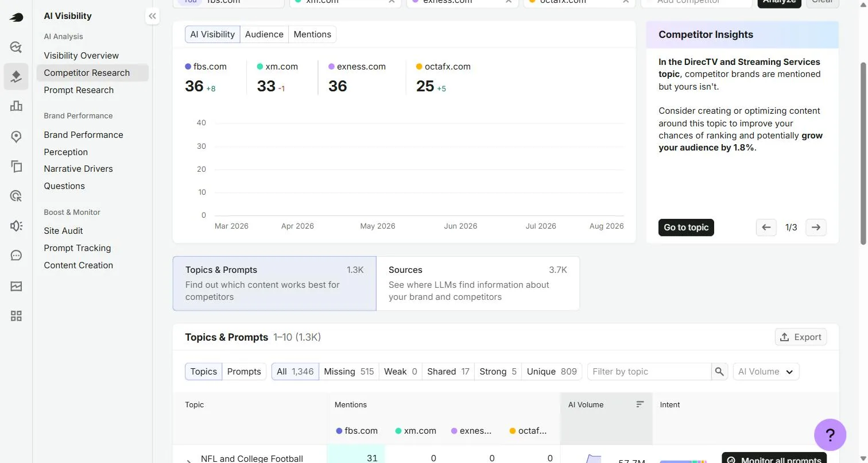
Task: Open the apps grid icon
Action: click(x=16, y=316)
